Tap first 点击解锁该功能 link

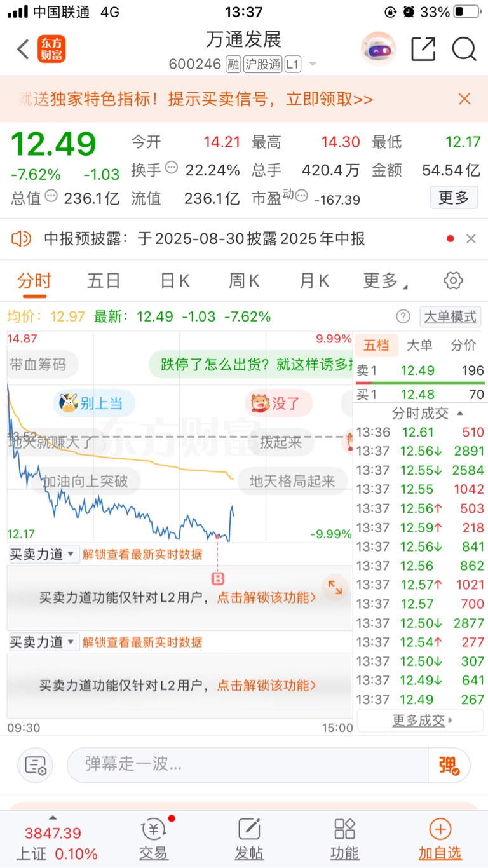[x=267, y=597]
